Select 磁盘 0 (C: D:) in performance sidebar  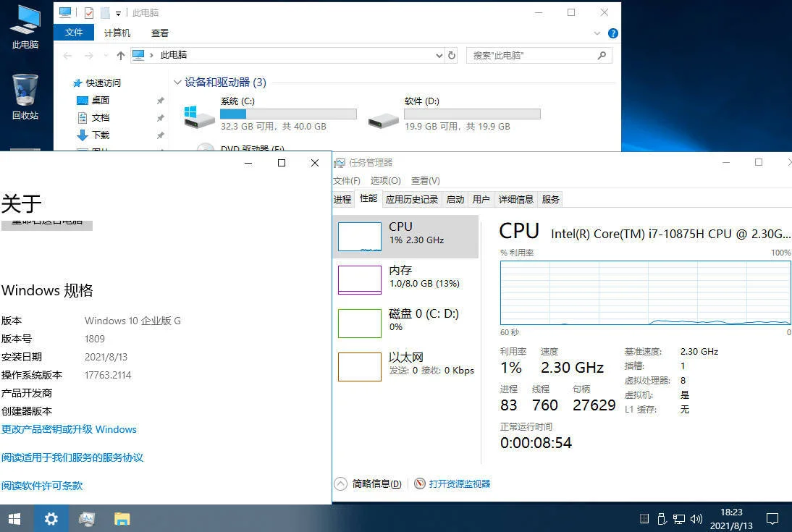pos(405,320)
